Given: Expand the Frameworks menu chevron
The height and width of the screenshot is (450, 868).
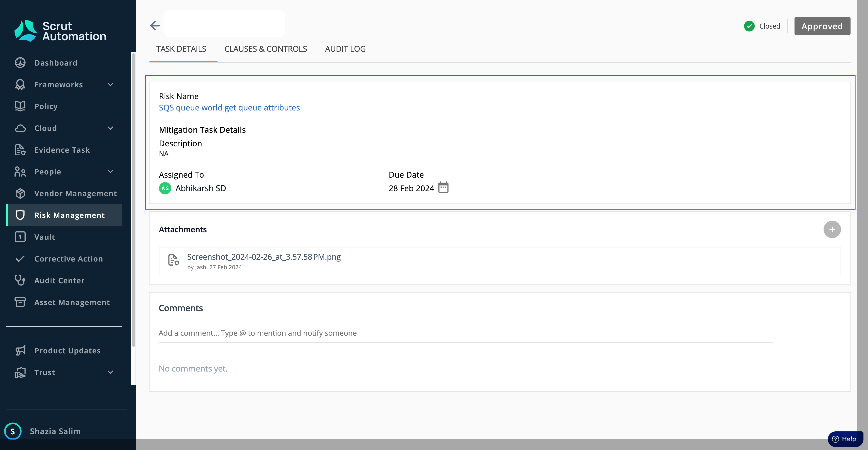Looking at the screenshot, I should (x=110, y=85).
